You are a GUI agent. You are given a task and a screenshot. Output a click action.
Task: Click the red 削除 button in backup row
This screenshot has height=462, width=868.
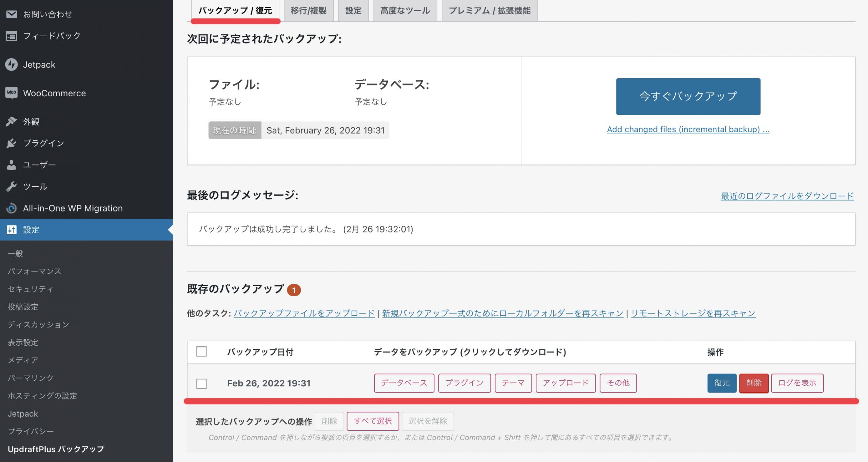tap(754, 383)
